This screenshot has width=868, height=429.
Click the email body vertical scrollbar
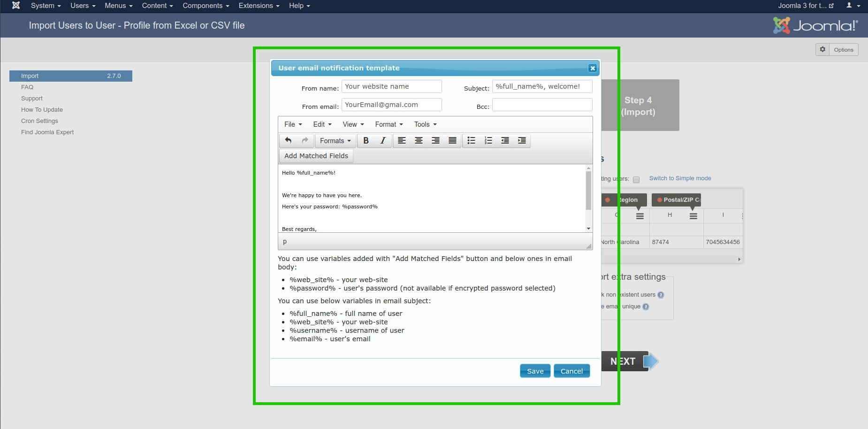point(588,190)
